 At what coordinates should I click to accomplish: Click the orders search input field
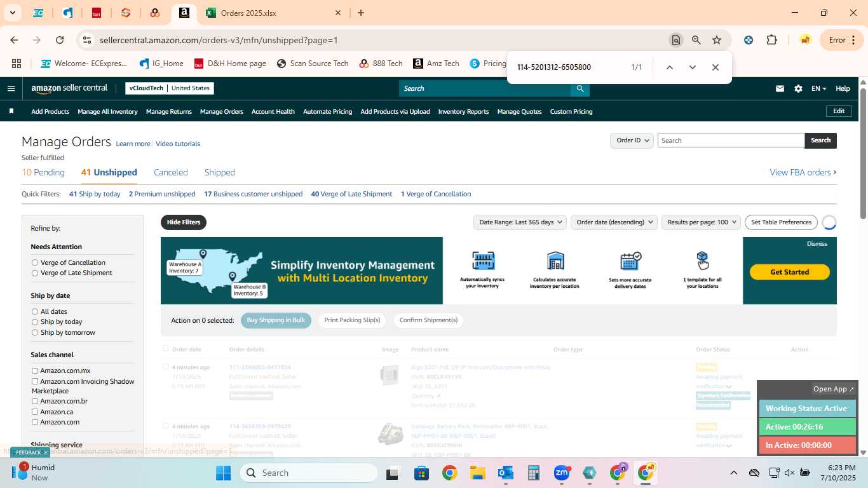731,140
